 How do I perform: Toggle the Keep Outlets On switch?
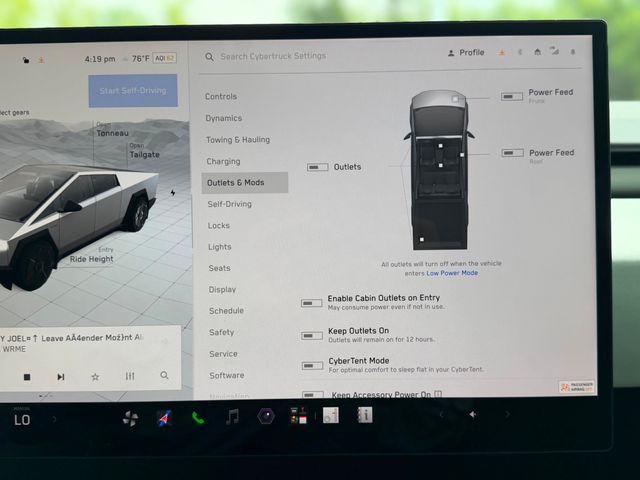click(312, 336)
